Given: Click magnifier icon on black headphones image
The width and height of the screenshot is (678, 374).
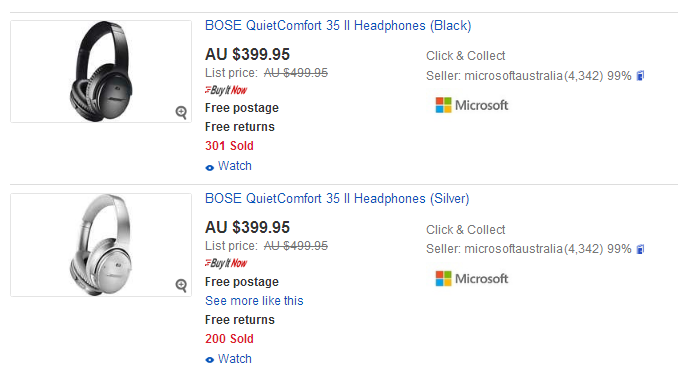Looking at the screenshot, I should tap(181, 112).
